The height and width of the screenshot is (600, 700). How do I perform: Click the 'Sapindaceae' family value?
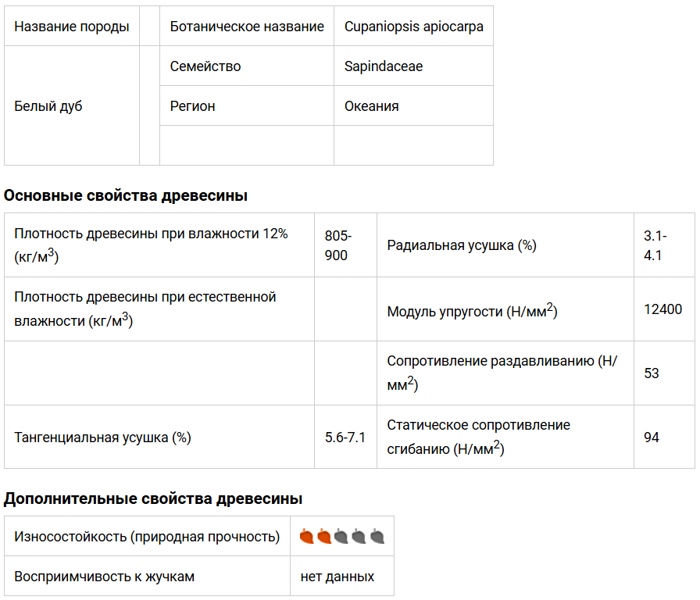click(x=384, y=66)
